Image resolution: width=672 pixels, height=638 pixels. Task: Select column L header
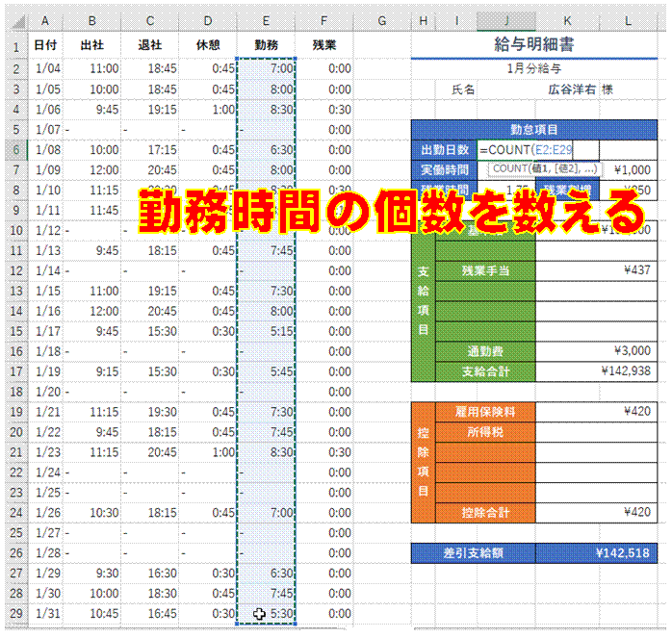[x=629, y=21]
